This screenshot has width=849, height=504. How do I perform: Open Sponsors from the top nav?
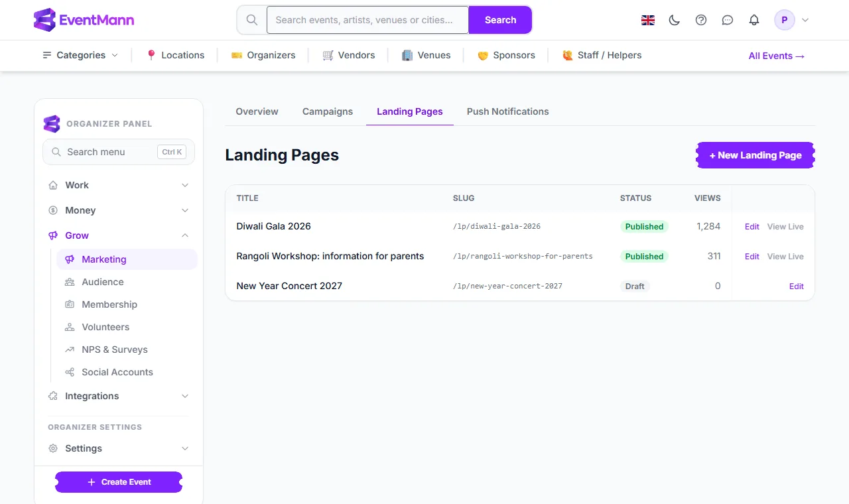pos(506,55)
